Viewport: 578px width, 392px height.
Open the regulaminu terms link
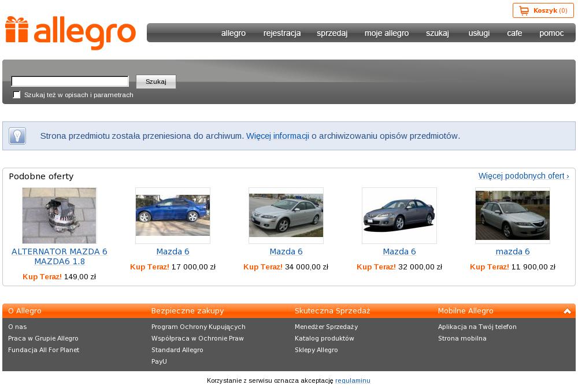click(x=353, y=380)
